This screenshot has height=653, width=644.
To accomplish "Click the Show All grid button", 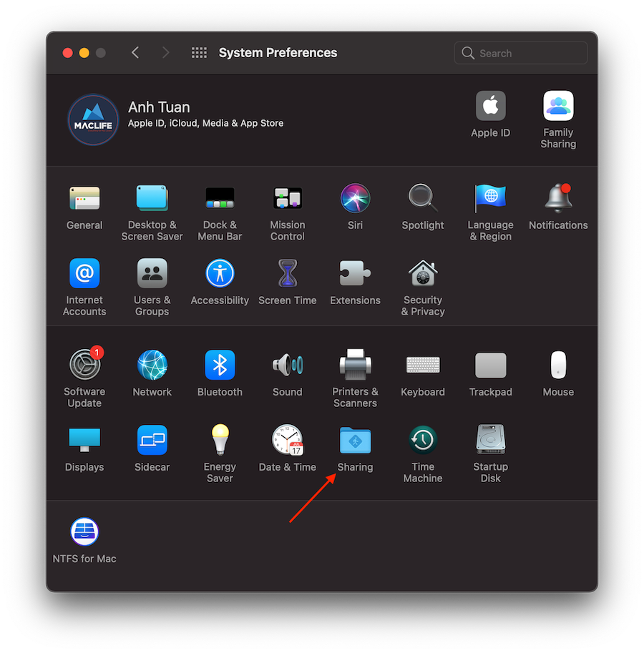I will point(199,53).
